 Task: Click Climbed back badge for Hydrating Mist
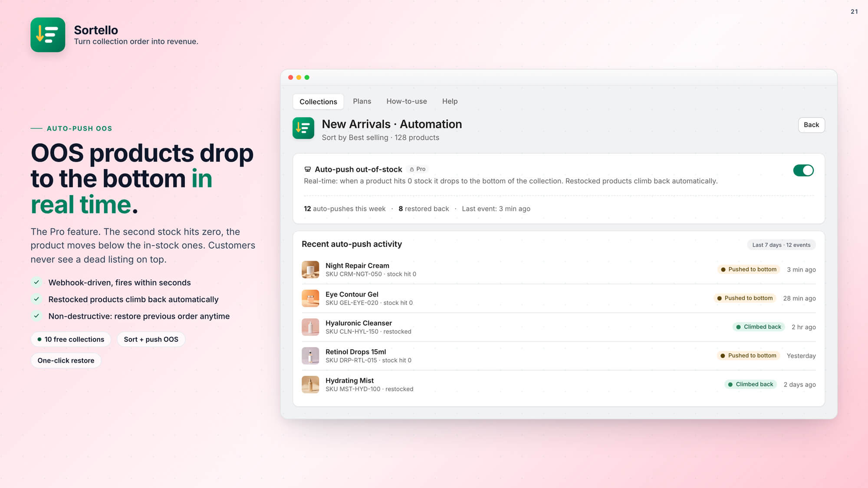tap(750, 384)
